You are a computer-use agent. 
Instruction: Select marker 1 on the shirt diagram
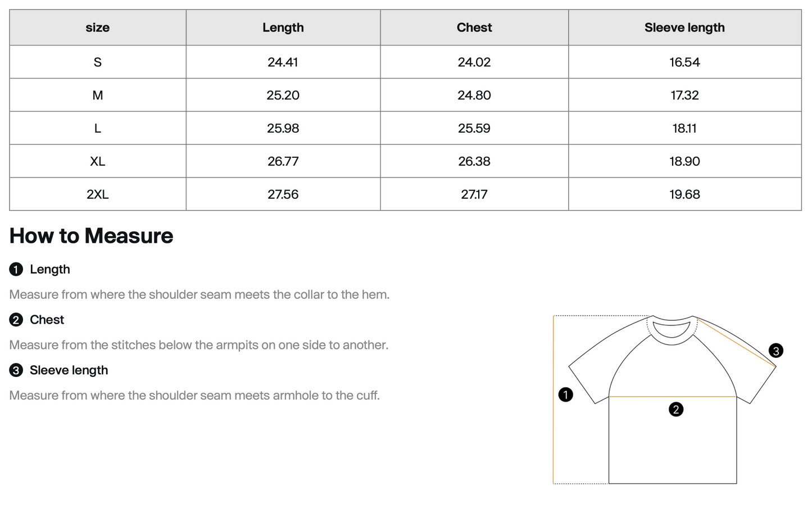pyautogui.click(x=565, y=395)
